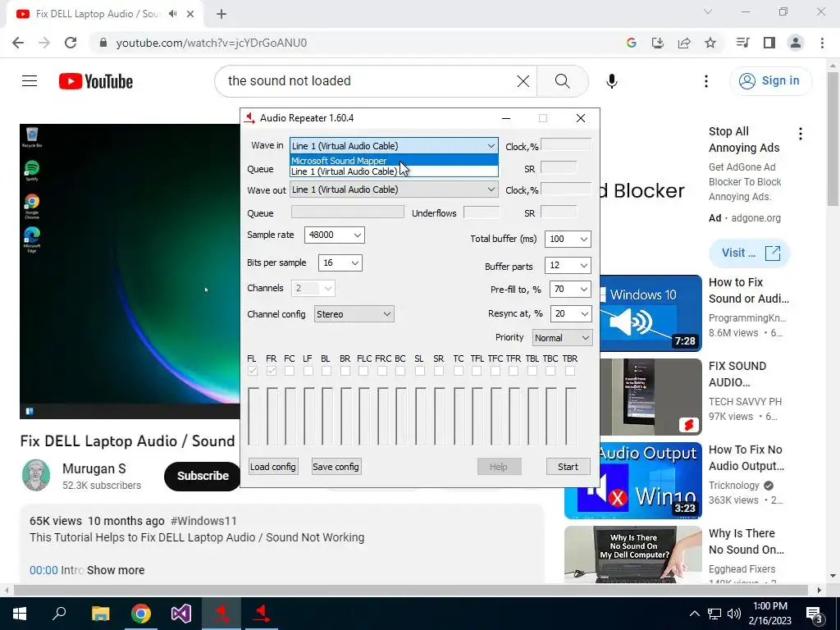Viewport: 840px width, 630px height.
Task: Select Microsoft Sound Mapper in Wave in list
Action: pos(394,160)
